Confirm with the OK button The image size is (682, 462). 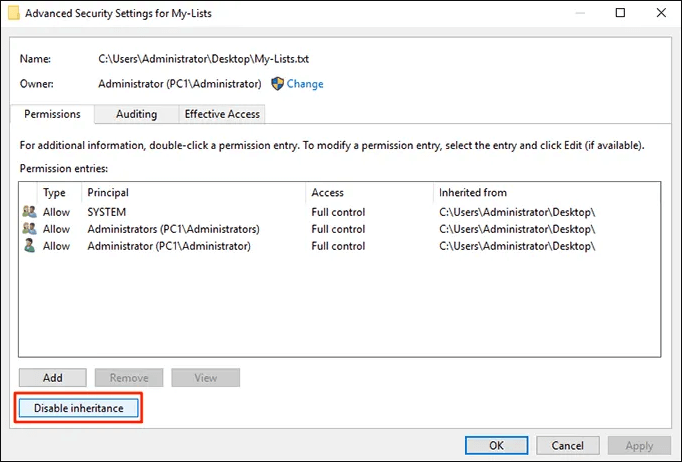[x=496, y=445]
